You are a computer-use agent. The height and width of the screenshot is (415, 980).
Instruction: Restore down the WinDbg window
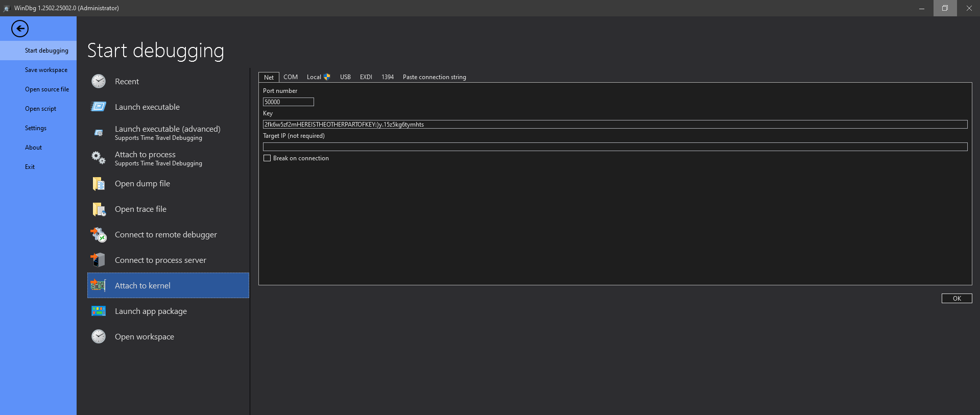(x=945, y=8)
